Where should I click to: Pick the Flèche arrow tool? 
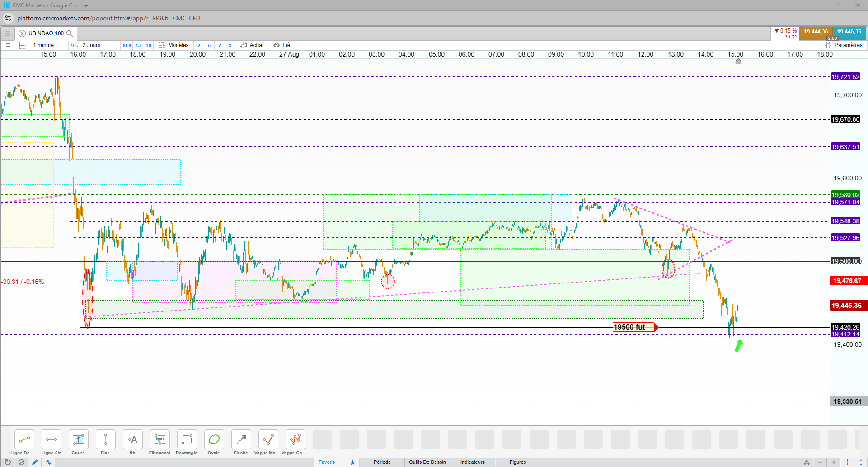point(241,439)
